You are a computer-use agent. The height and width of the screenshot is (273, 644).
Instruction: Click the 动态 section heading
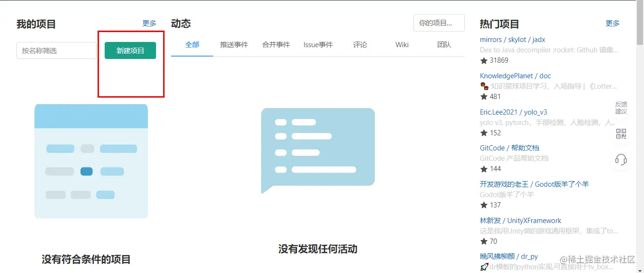coord(181,24)
